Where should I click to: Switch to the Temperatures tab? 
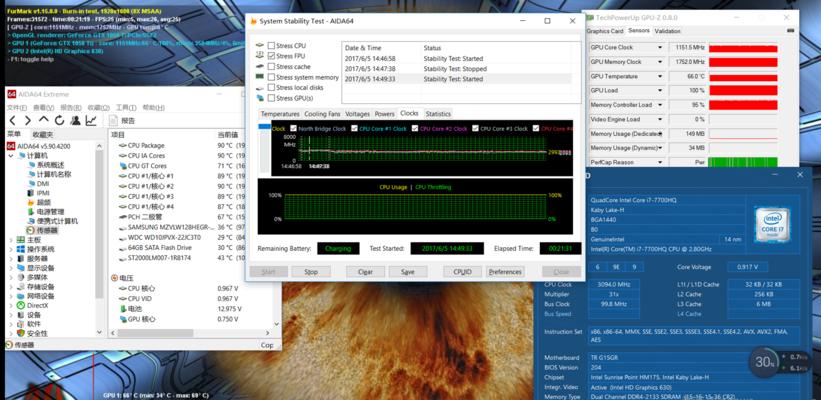pos(280,114)
